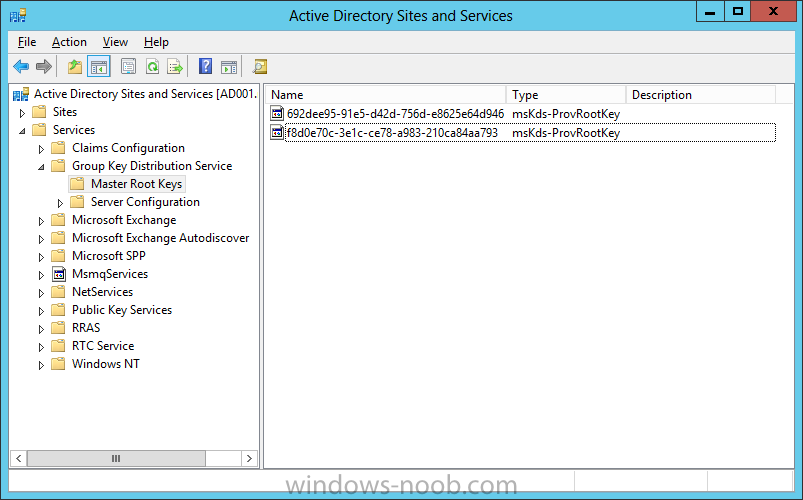Click tree pane scrollbar left arrow
This screenshot has width=803, height=500.
(x=18, y=458)
